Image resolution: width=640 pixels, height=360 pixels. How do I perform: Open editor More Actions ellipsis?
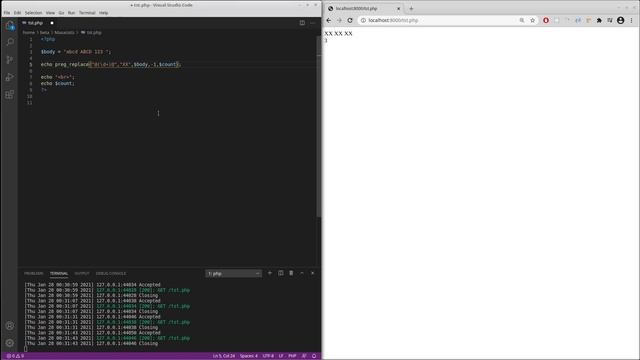313,23
